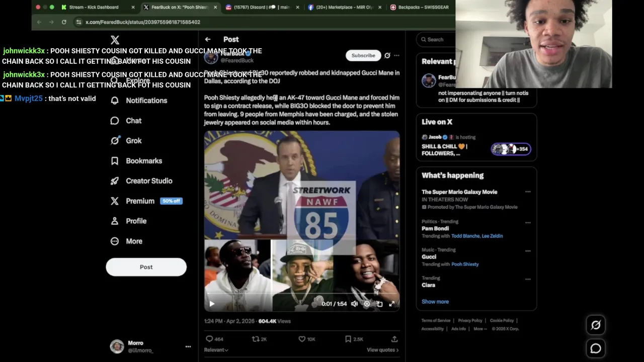Open Privacy Policy footer link
Viewport: 644px width, 362px height.
coord(470,321)
